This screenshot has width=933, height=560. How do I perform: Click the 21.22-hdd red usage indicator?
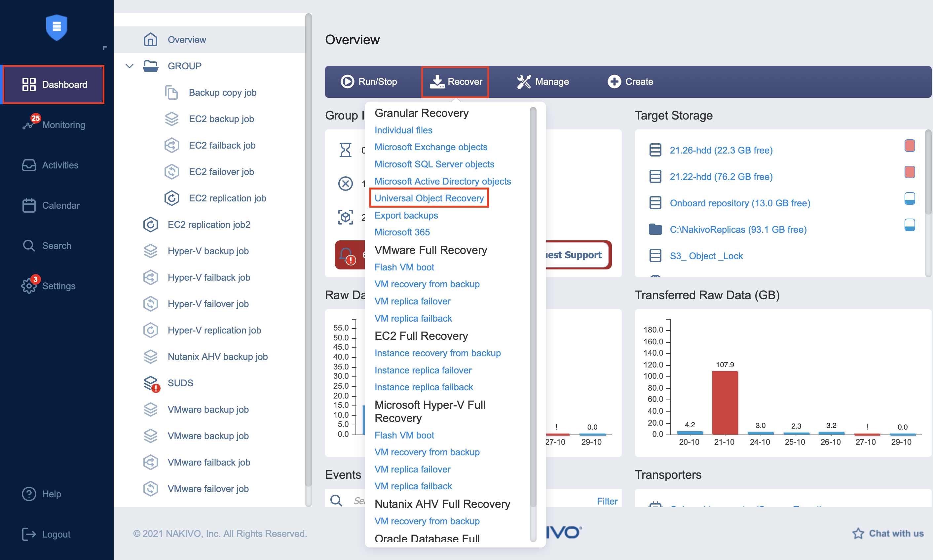click(x=910, y=172)
